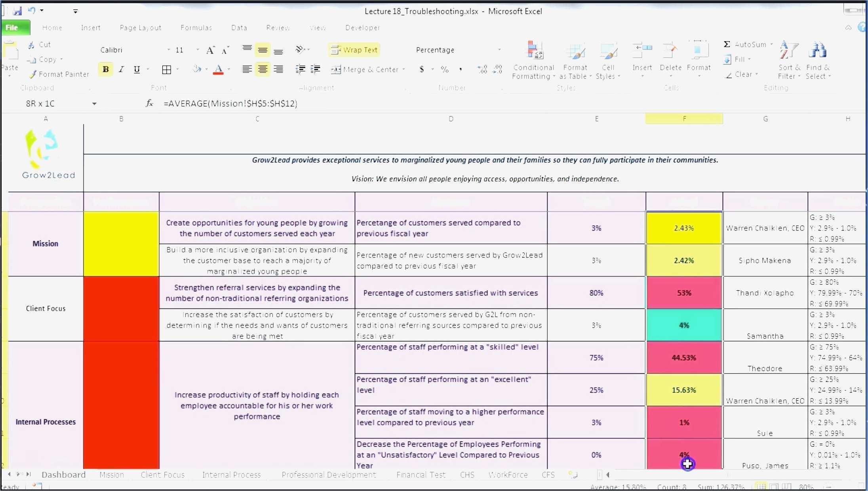
Task: Toggle the Wrap Text option
Action: point(354,50)
